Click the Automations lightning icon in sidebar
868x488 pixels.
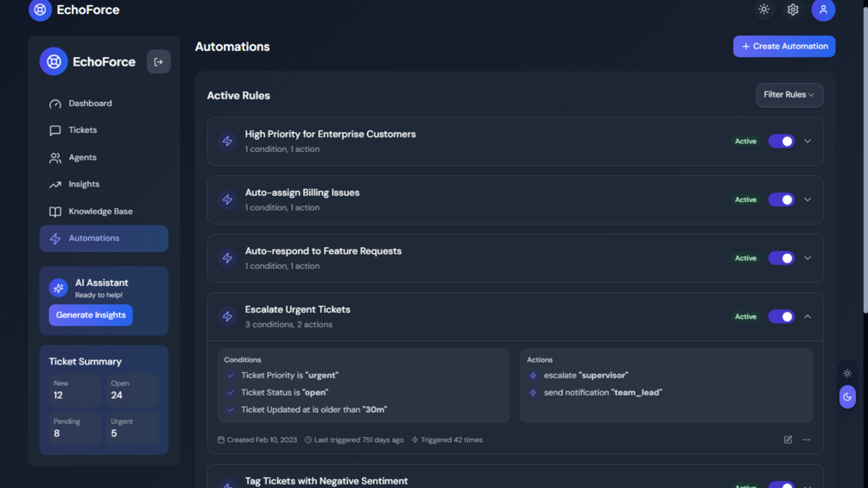pos(54,238)
